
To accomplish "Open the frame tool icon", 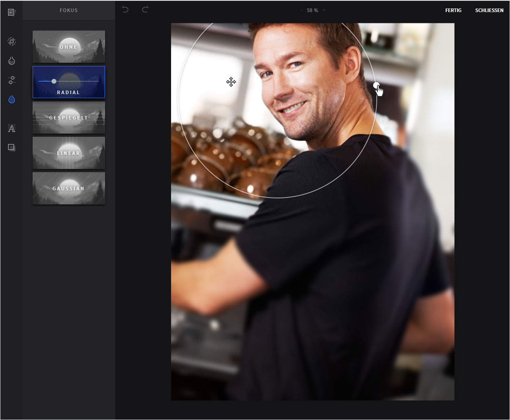I will point(12,148).
